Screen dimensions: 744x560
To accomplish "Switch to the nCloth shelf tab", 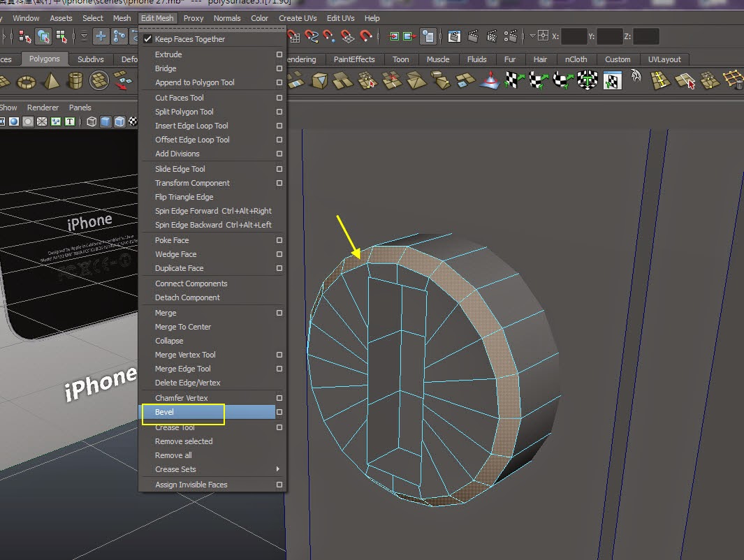I will tap(576, 59).
